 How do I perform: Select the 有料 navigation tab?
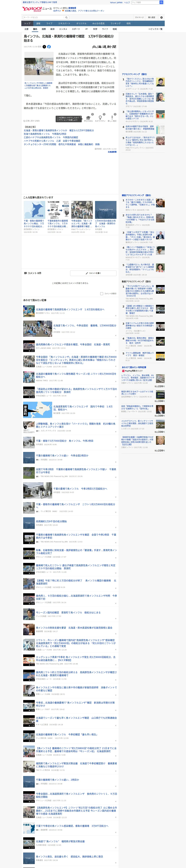click(x=128, y=24)
